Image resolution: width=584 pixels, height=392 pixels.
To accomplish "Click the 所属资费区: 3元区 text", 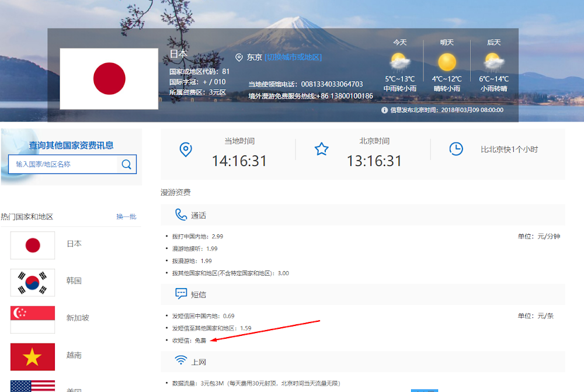I will click(x=197, y=92).
